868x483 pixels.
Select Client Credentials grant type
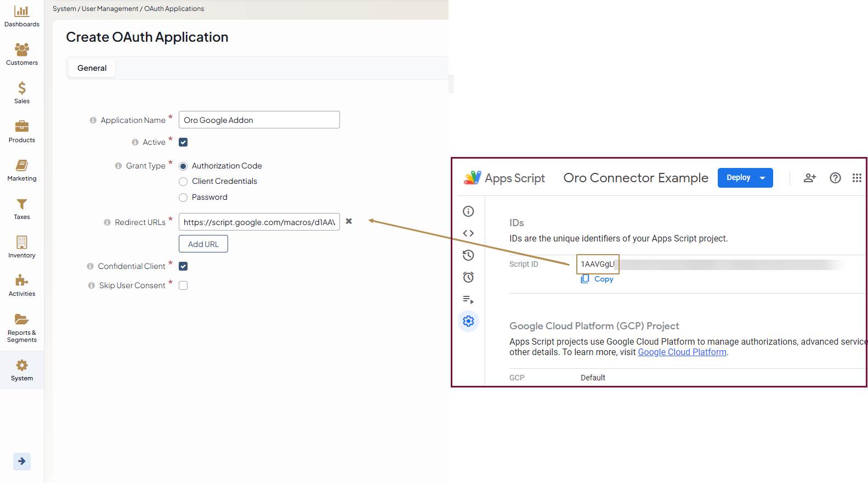183,182
